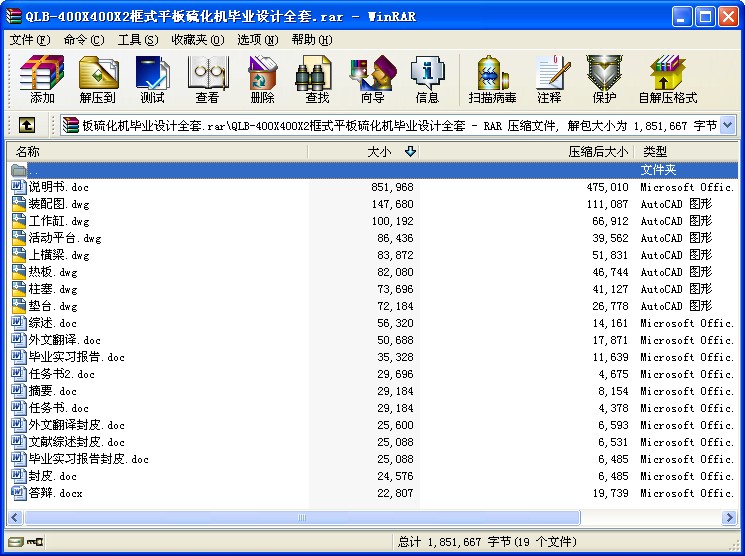The height and width of the screenshot is (556, 745).
Task: Select the parent folder ".." row
Action: tap(36, 170)
